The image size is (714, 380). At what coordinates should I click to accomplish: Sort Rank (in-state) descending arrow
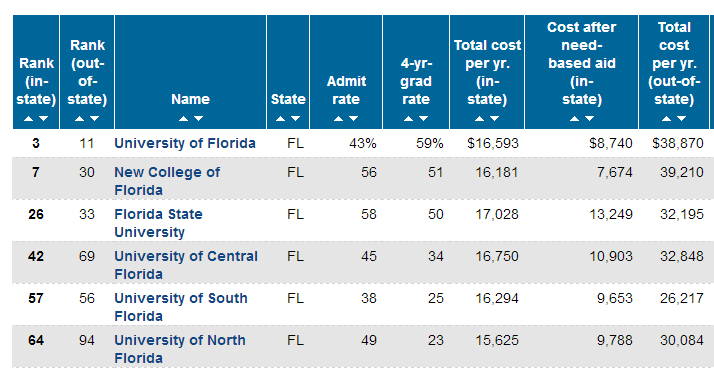[x=43, y=118]
